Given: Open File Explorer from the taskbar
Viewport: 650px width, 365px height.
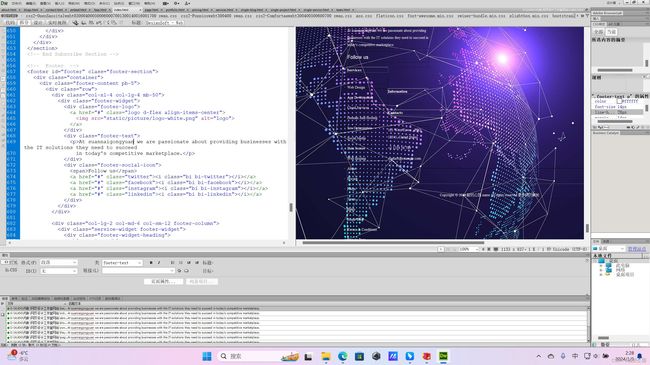Looking at the screenshot, I should tap(326, 356).
